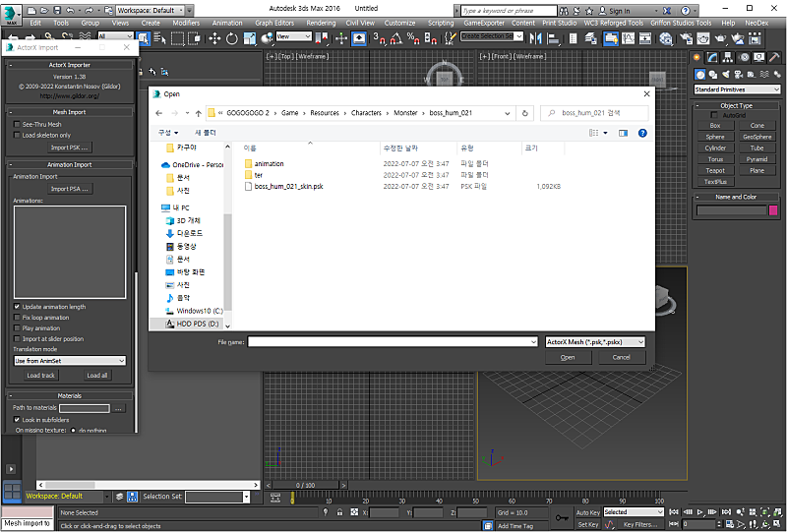Open the Graph Editors menu
Screen dimensions: 787x532
(274, 23)
